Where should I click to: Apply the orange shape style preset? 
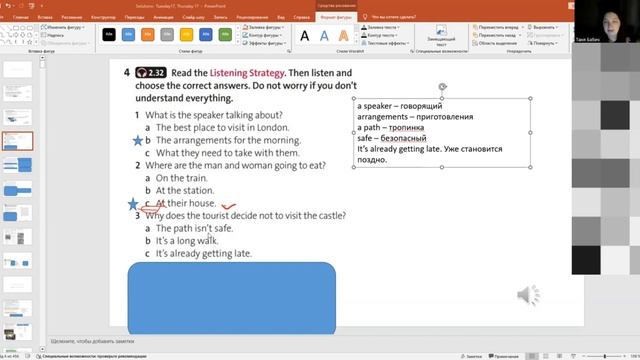[148, 35]
